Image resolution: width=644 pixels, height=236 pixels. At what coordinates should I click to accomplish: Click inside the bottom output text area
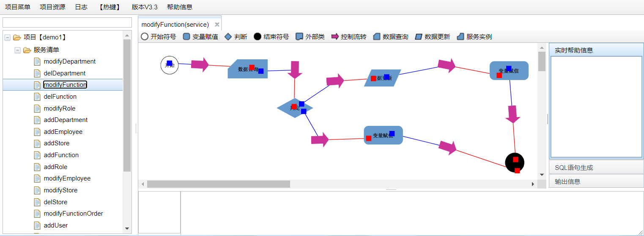point(412,213)
